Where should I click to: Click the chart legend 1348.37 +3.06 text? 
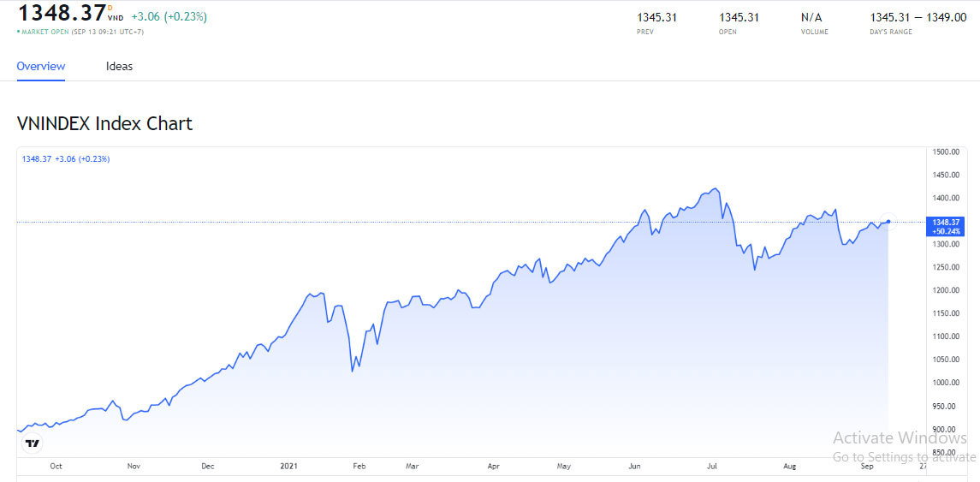[66, 159]
